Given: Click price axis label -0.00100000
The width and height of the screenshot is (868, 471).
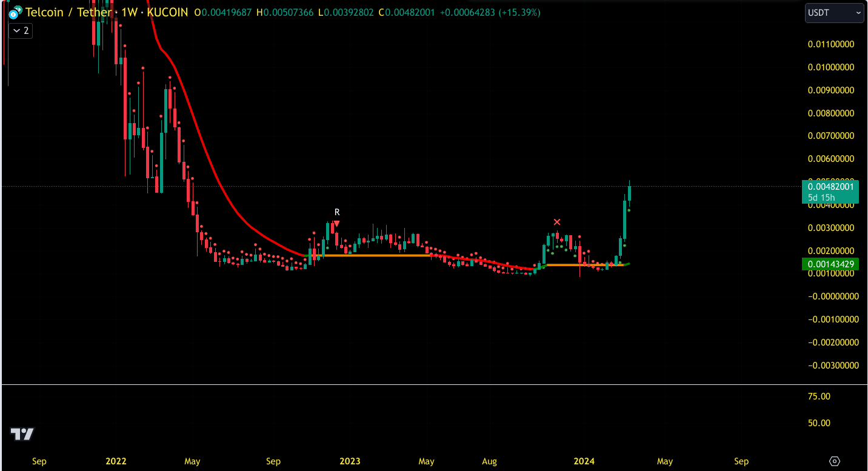Looking at the screenshot, I should pyautogui.click(x=833, y=319).
